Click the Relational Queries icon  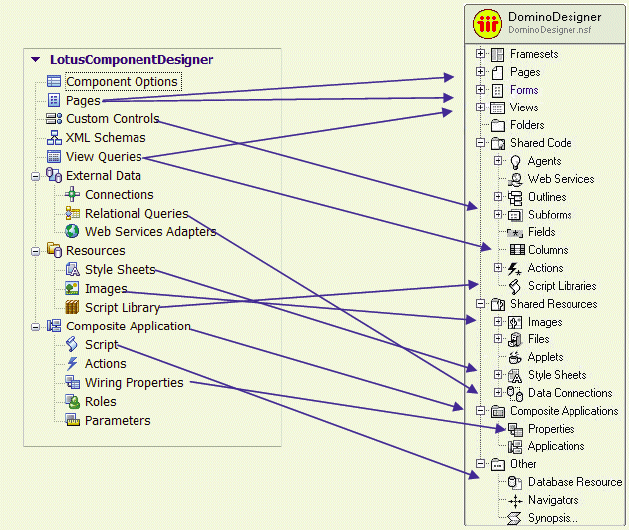(73, 213)
